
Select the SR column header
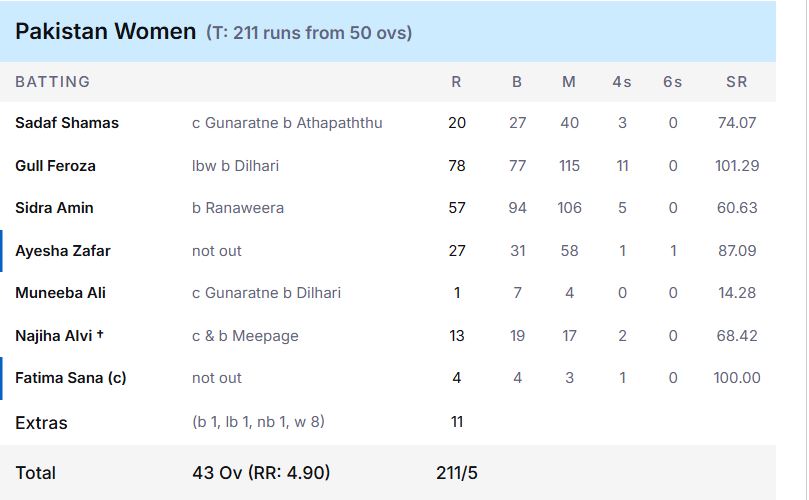click(x=736, y=82)
